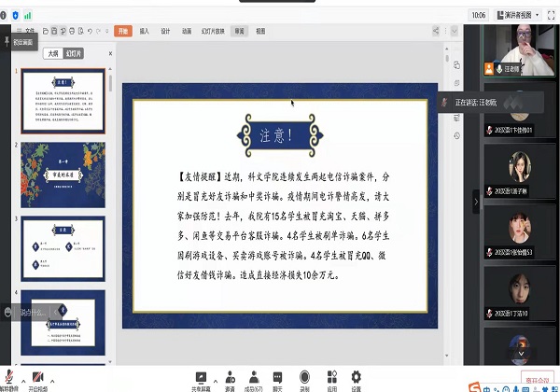Select the 开始 ribbon tab
The width and height of the screenshot is (560, 392).
pos(123,31)
